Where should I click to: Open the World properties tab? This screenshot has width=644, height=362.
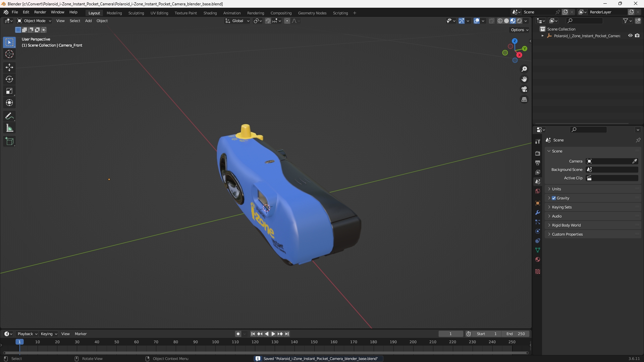[x=538, y=191]
